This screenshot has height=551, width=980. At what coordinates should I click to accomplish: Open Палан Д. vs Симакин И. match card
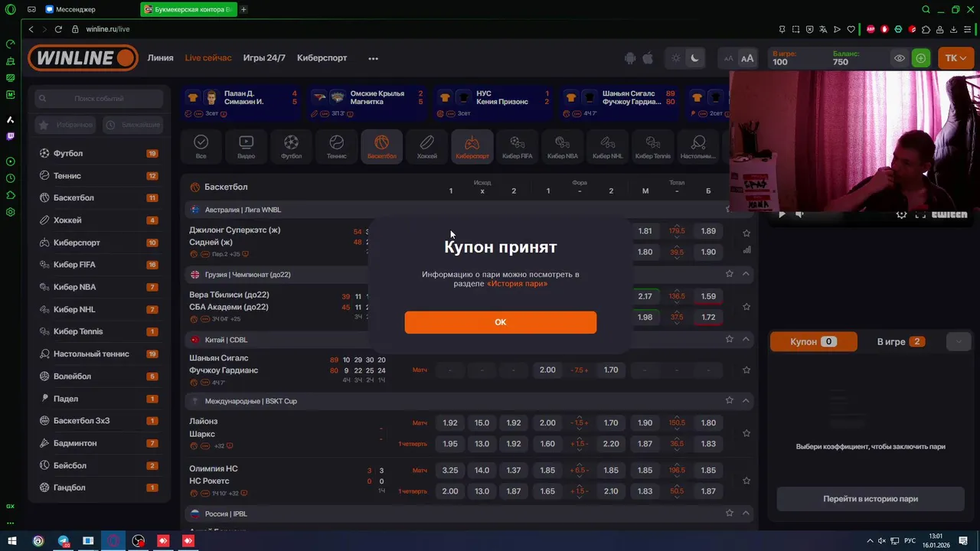tap(243, 103)
